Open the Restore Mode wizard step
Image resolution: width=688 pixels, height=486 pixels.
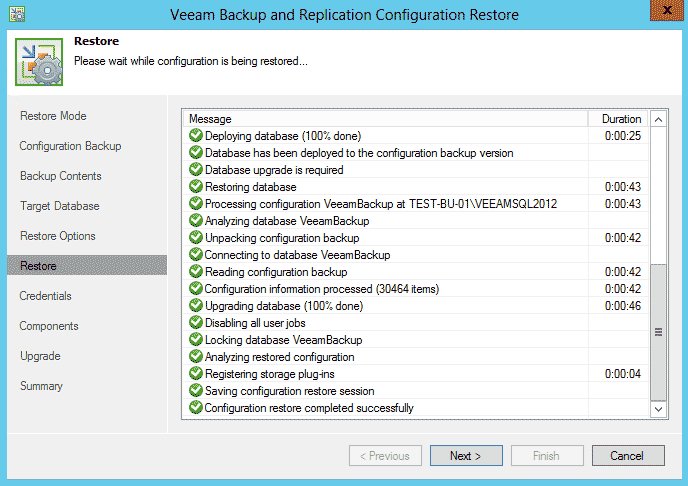tap(53, 116)
